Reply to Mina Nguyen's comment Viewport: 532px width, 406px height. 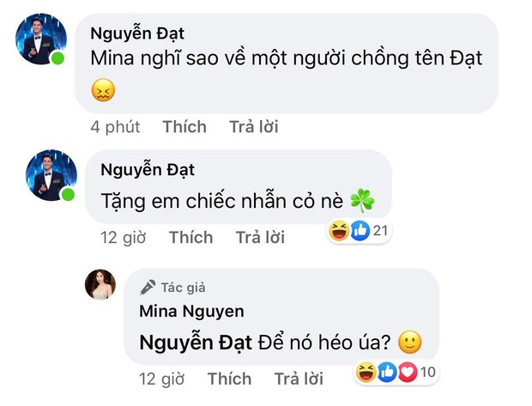pyautogui.click(x=299, y=379)
